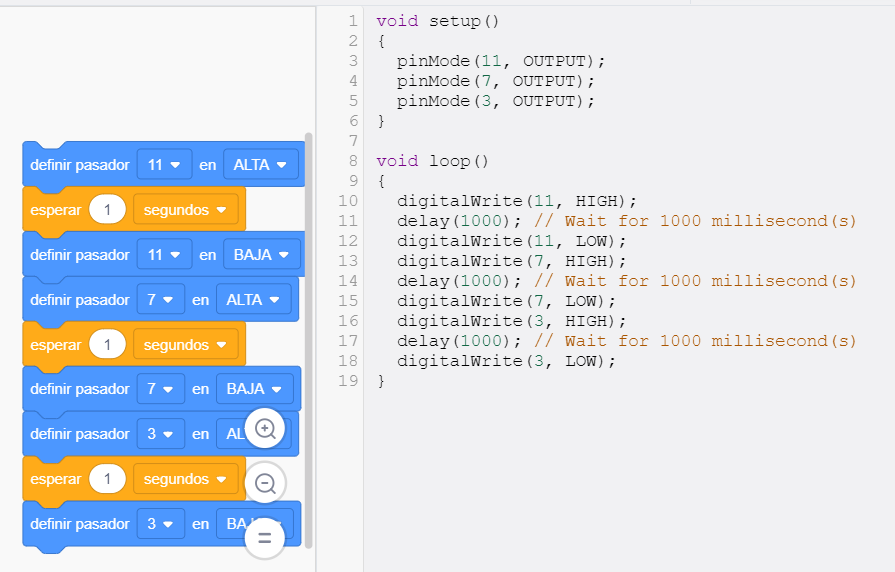895x572 pixels.
Task: Open segundos dropdown in second esperar block
Action: tap(185, 345)
